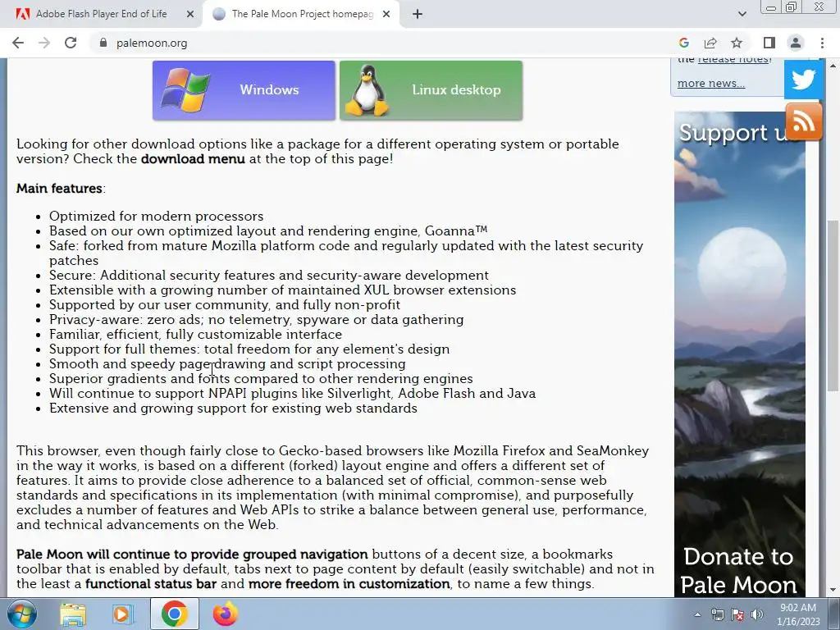
Task: Click 'Privacy-aware: zero ads' list item
Action: [257, 320]
